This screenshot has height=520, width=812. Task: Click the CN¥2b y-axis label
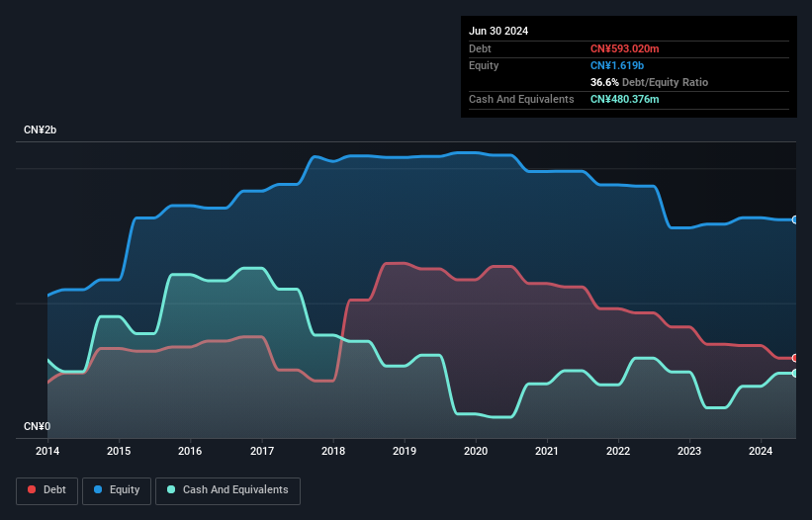(x=40, y=130)
